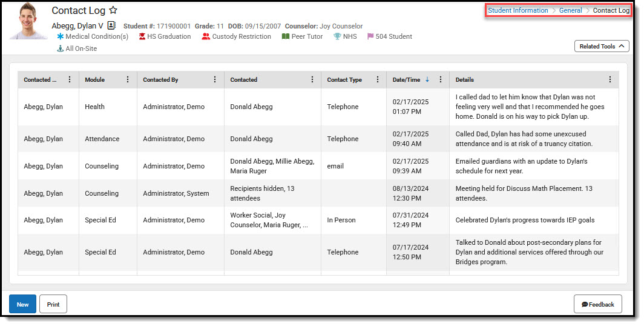Open the Student Information breadcrumb link
Viewport: 644px width, 326px height.
click(x=518, y=11)
